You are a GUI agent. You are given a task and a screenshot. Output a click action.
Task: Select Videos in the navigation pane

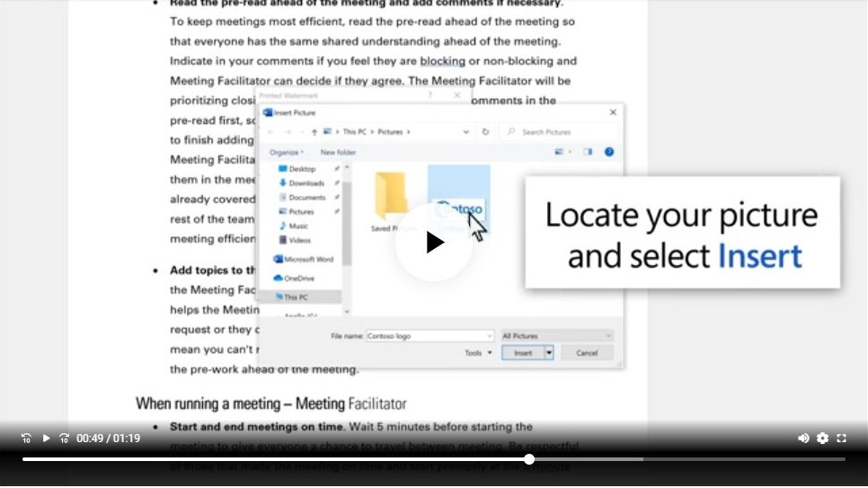click(299, 240)
